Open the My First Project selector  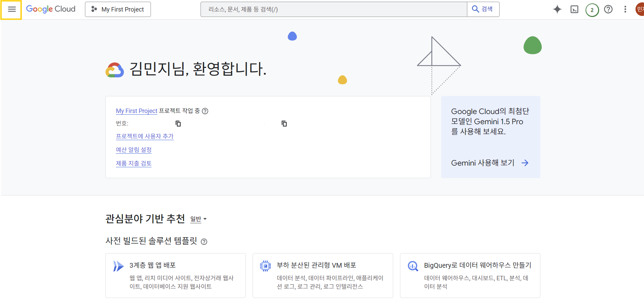click(x=118, y=10)
